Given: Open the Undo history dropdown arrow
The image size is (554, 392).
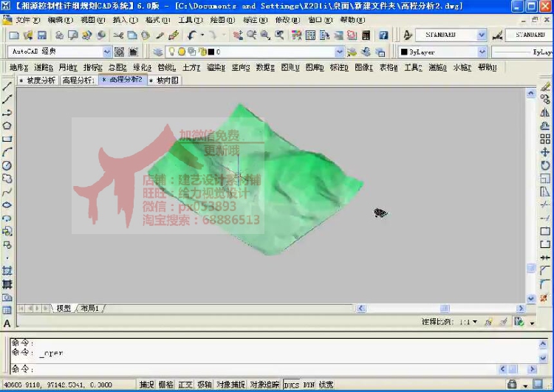Looking at the screenshot, I should point(202,35).
